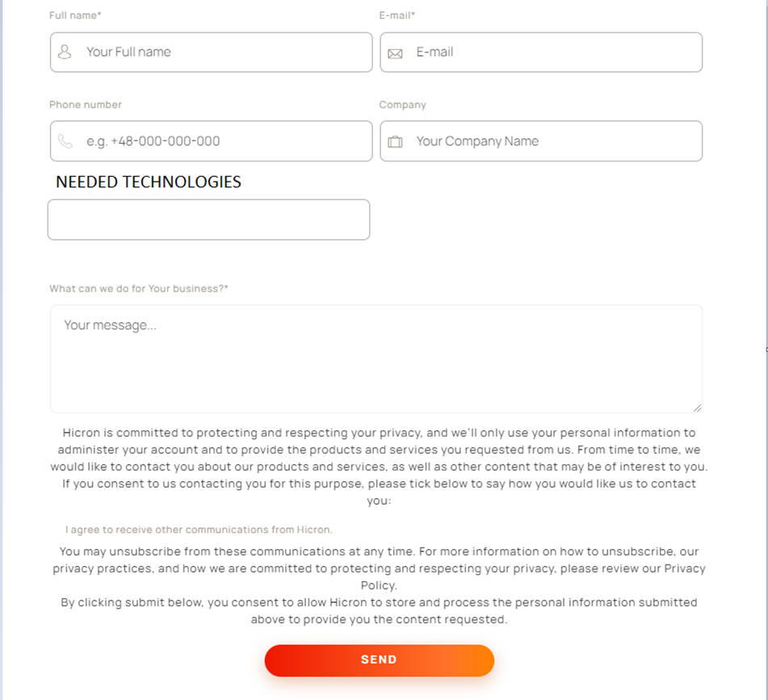768x700 pixels.
Task: Click the resize grip on the message textarea
Action: tap(698, 407)
